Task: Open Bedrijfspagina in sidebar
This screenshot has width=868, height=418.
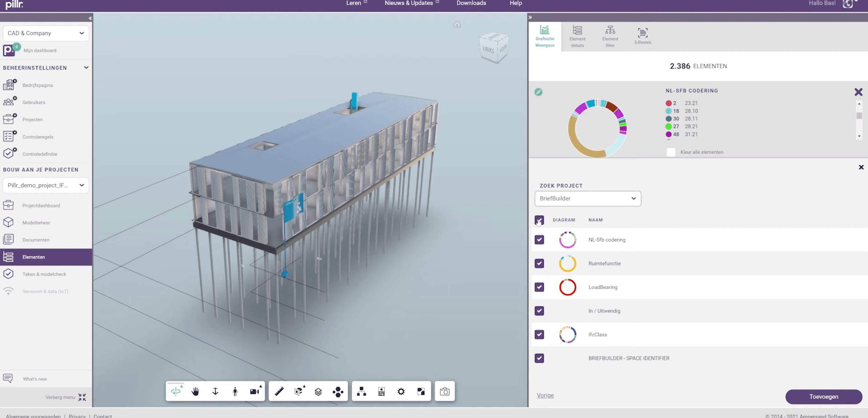Action: click(x=38, y=85)
